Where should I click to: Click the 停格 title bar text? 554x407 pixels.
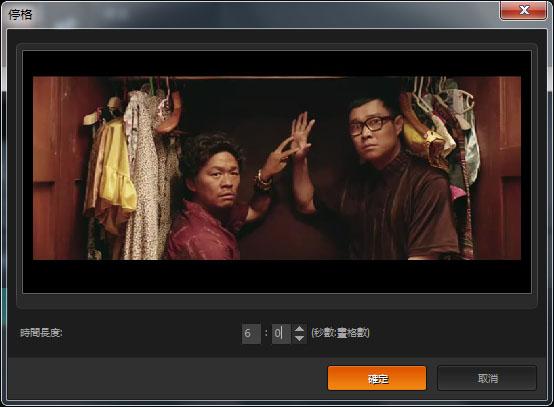click(20, 14)
